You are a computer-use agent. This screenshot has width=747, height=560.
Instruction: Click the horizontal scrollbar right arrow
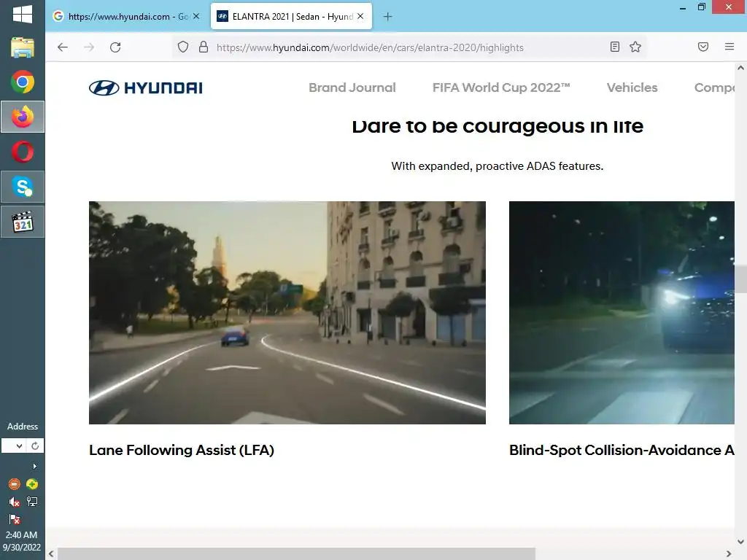pyautogui.click(x=729, y=554)
